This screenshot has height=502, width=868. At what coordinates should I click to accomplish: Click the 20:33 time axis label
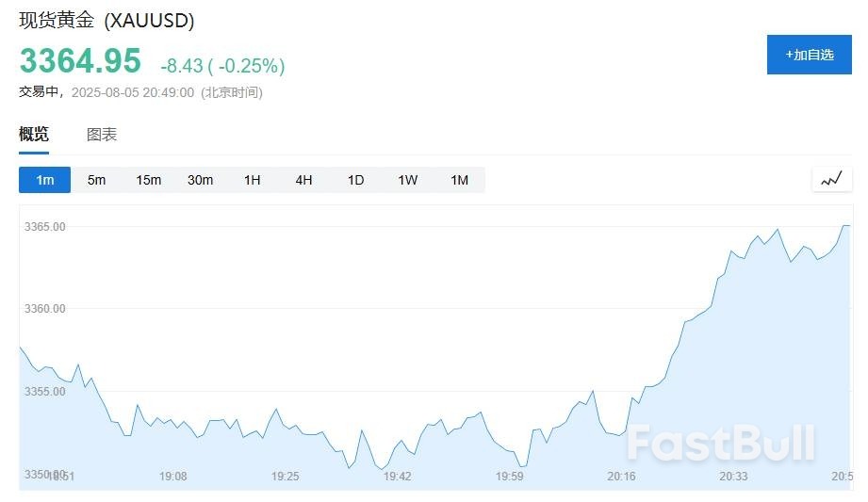tap(733, 477)
